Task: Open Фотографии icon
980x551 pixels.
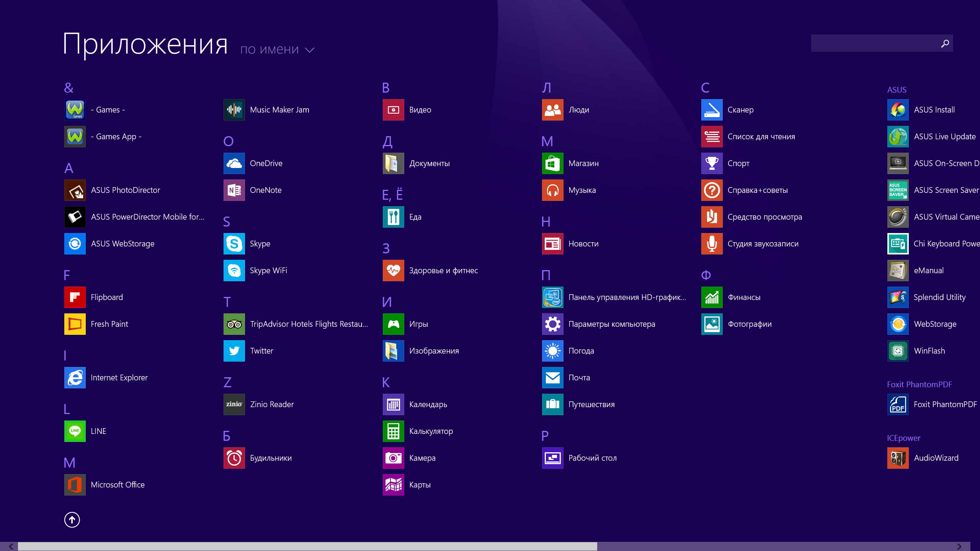Action: click(x=712, y=324)
